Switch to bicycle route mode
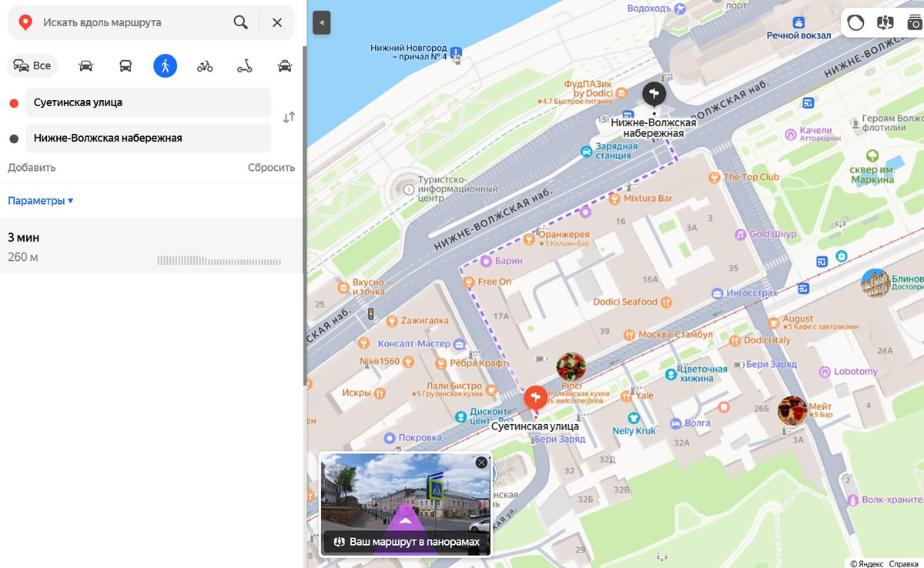Viewport: 924px width, 568px height. coord(205,66)
